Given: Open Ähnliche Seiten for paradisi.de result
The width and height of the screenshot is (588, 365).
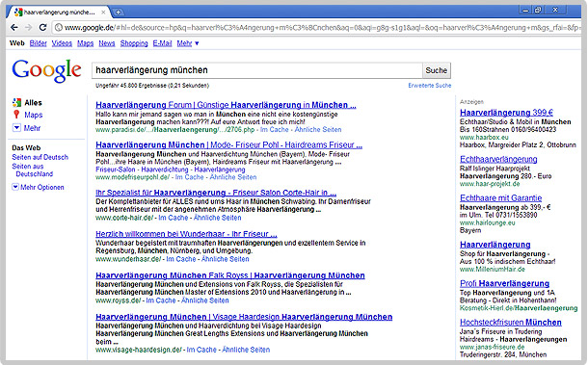Looking at the screenshot, I should (x=318, y=130).
